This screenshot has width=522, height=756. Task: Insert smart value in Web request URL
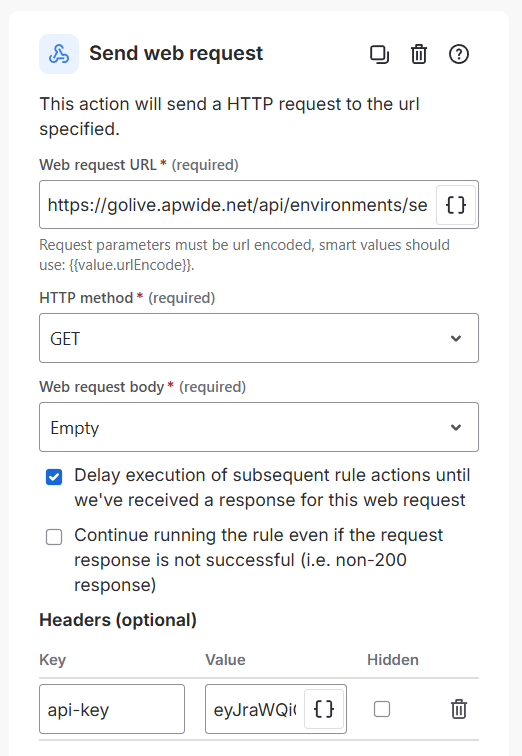pyautogui.click(x=455, y=205)
